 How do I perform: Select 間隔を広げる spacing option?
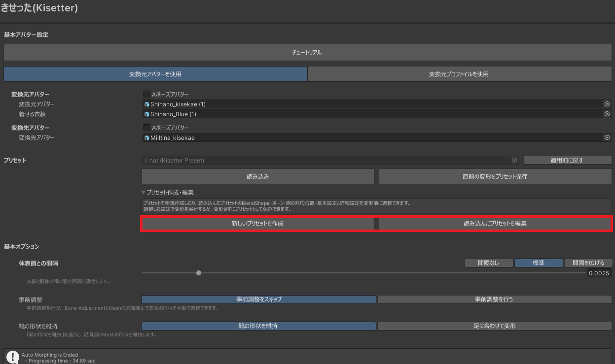click(x=588, y=263)
